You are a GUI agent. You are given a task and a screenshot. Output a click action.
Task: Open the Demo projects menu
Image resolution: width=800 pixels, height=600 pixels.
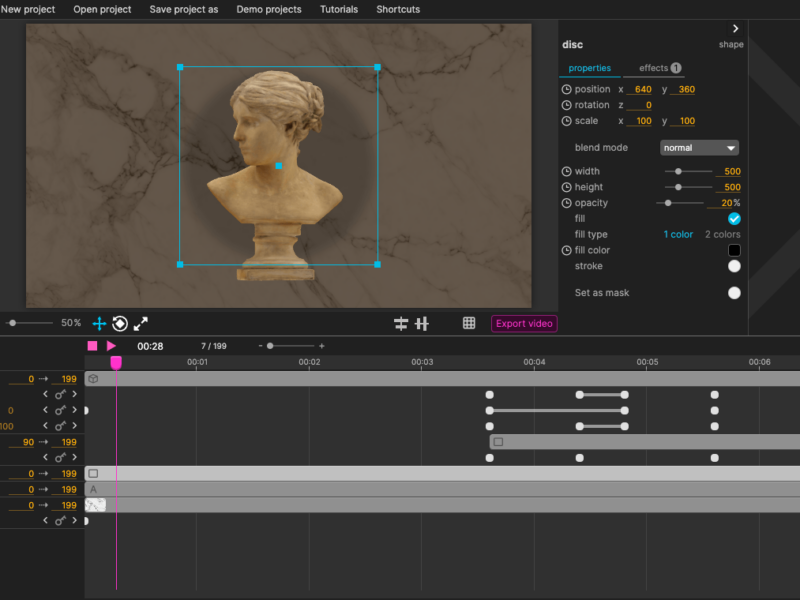268,9
